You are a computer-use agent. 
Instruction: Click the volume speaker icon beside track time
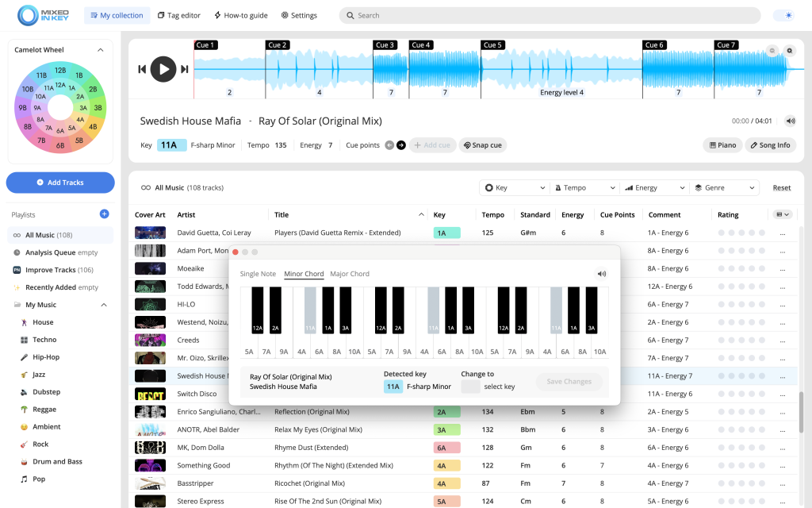tap(790, 121)
